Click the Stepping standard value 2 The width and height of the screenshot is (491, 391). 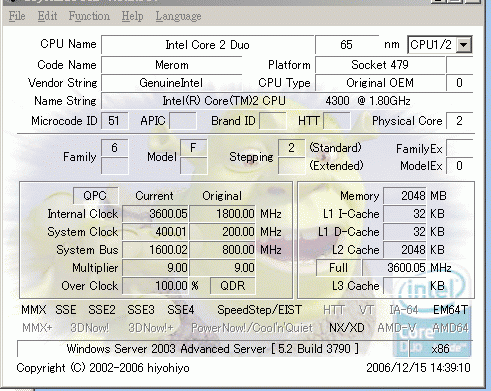coord(291,148)
